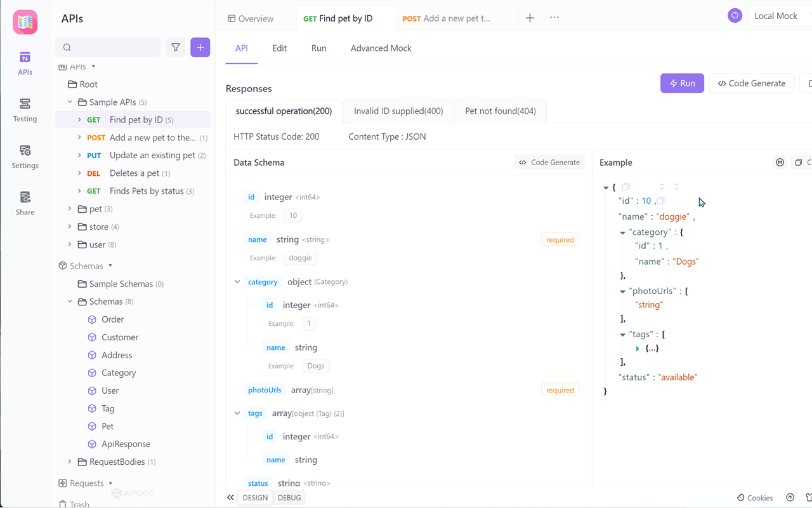812x508 pixels.
Task: Open the Invalid ID supplied(400) response tab
Action: coord(398,110)
